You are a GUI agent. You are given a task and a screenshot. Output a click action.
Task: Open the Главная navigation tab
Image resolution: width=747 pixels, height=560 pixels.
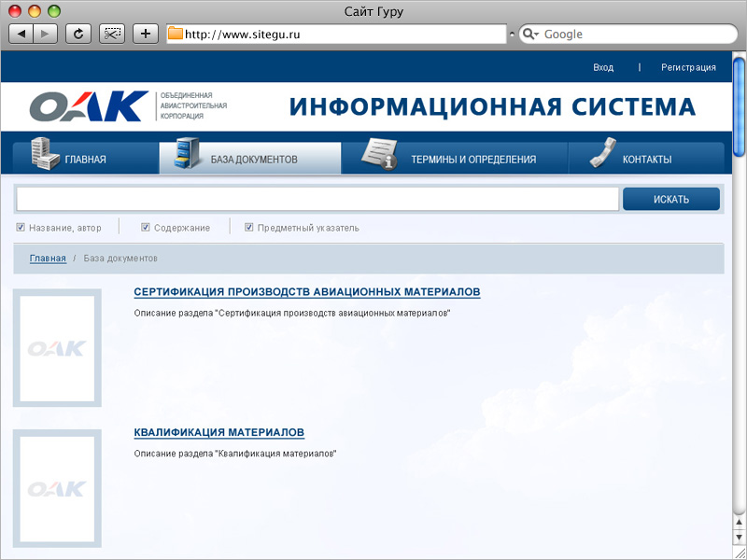(x=86, y=158)
